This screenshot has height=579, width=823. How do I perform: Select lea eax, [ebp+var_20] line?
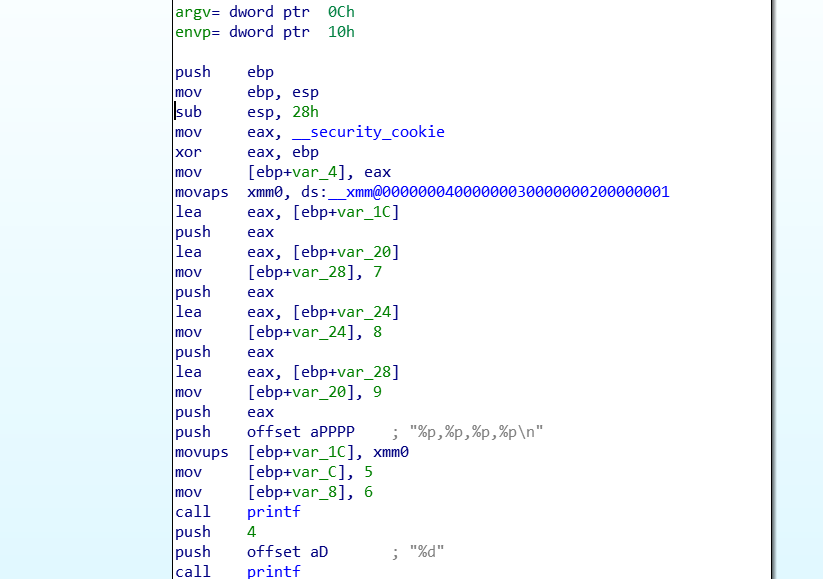click(x=288, y=252)
